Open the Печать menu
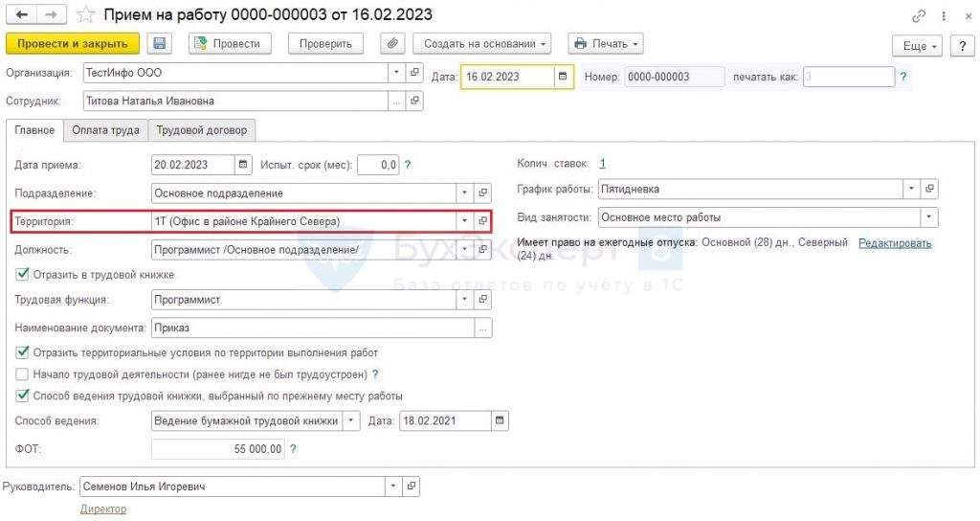 [606, 44]
